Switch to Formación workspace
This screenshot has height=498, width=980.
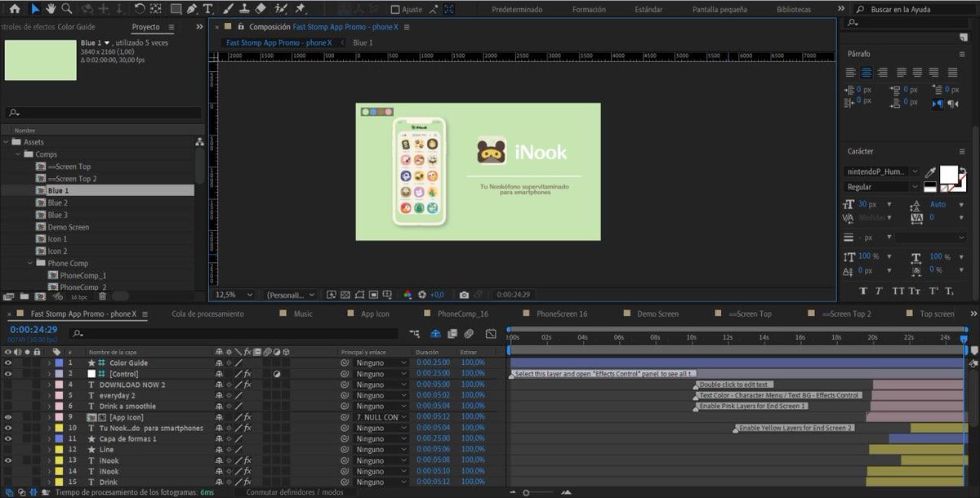589,10
